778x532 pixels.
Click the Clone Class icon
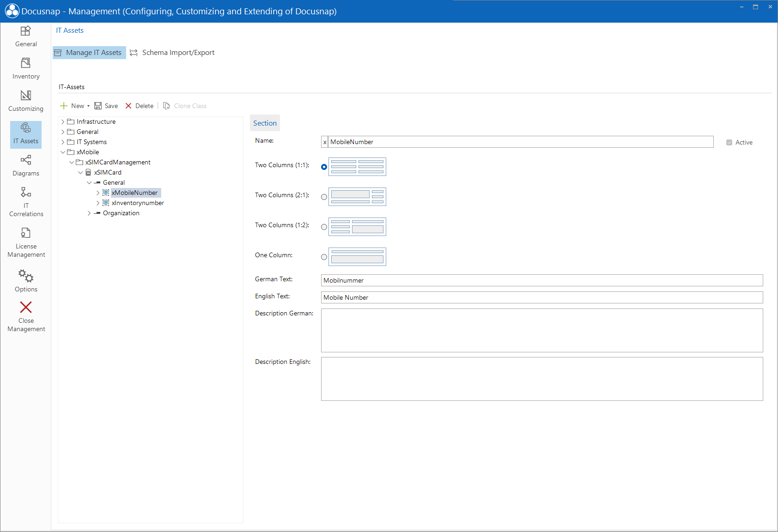(x=166, y=106)
